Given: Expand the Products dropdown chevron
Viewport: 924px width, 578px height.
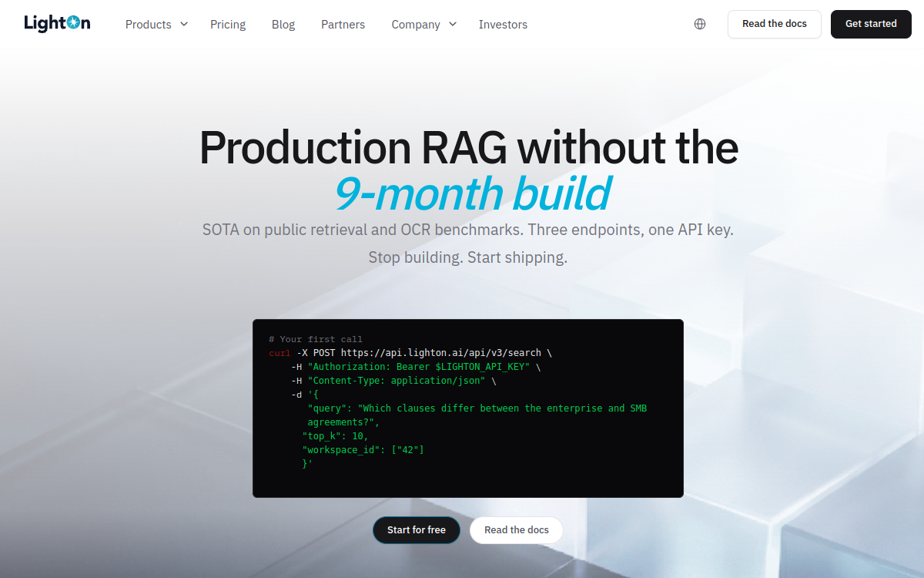Looking at the screenshot, I should (184, 24).
